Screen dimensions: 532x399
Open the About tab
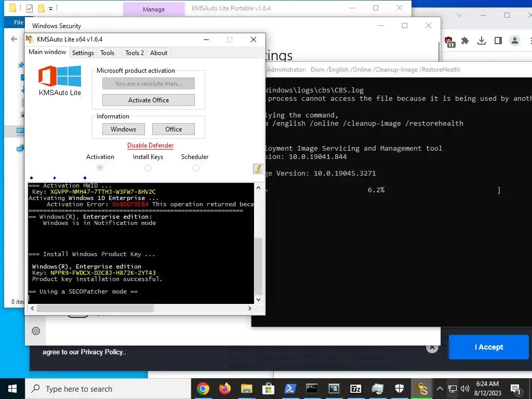[x=158, y=53]
